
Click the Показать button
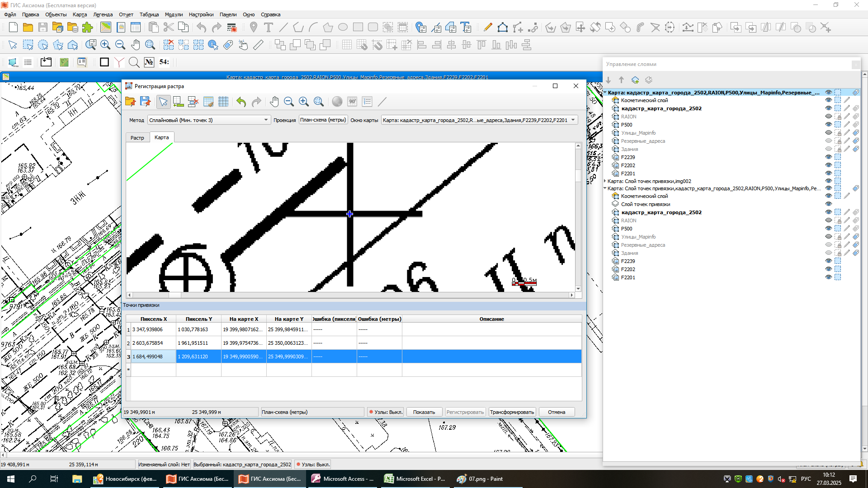pyautogui.click(x=424, y=412)
